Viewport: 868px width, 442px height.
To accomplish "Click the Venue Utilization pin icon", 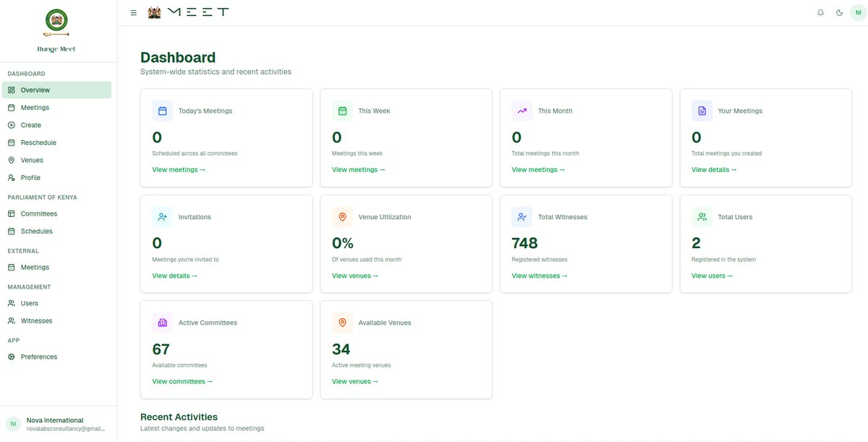I will click(x=342, y=217).
